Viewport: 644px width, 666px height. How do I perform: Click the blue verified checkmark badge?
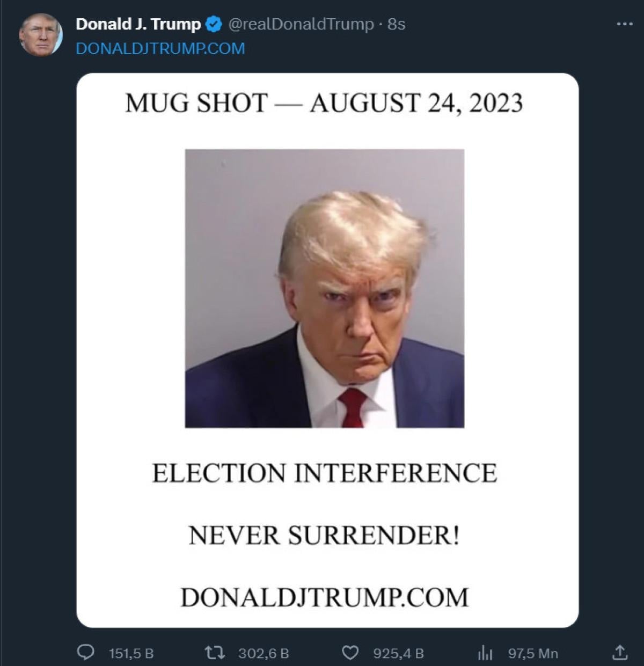[215, 24]
